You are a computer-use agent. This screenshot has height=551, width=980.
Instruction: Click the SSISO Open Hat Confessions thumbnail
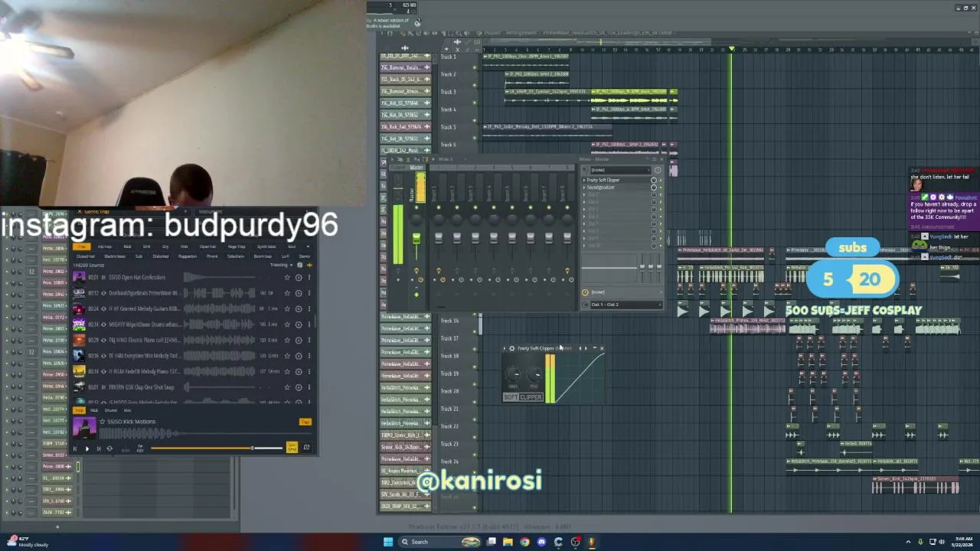pyautogui.click(x=79, y=277)
